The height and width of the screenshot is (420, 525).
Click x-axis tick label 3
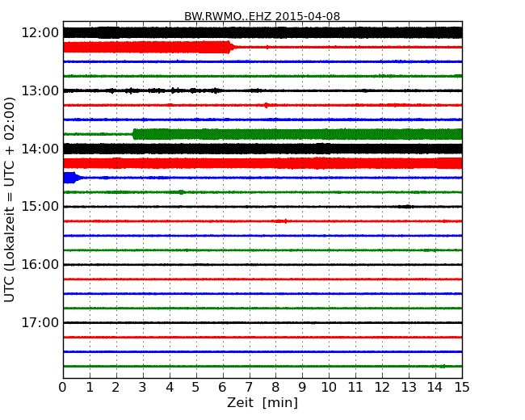[143, 388]
